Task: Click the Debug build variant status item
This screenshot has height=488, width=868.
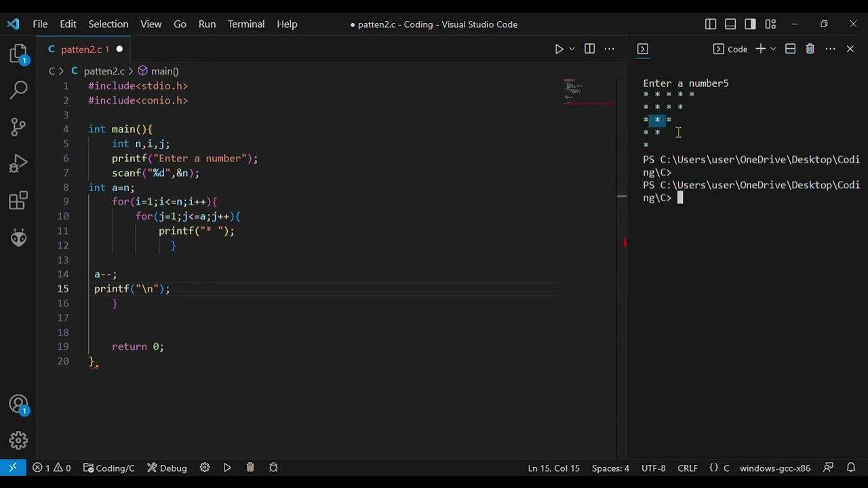Action: pos(167,468)
